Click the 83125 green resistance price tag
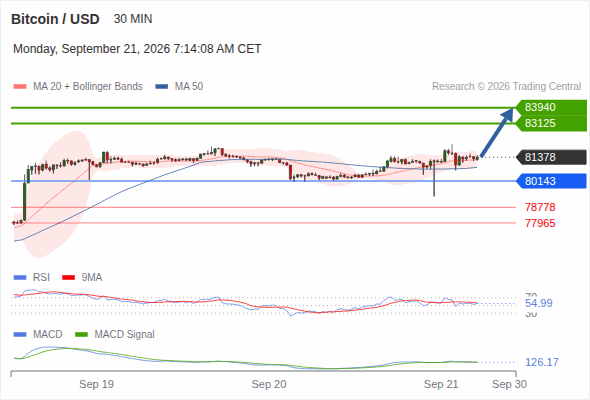This screenshot has width=590, height=400. 551,123
